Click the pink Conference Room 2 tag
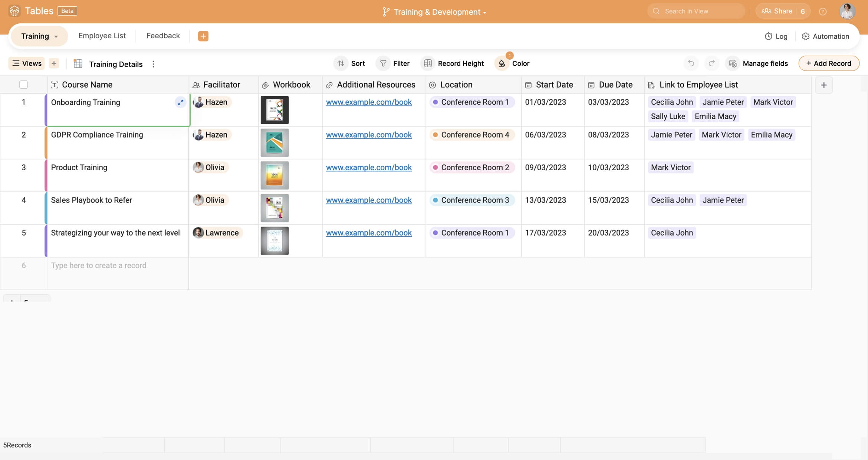This screenshot has height=460, width=868. pos(471,167)
